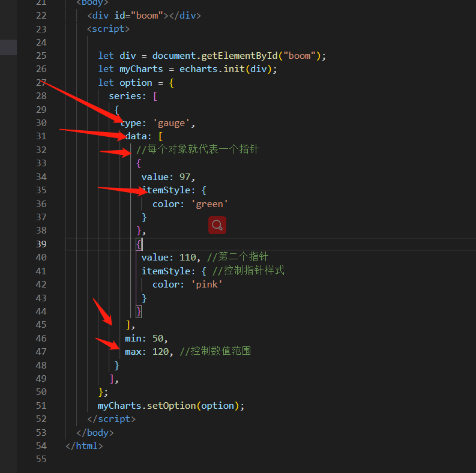Click the closing </body> tag
Screen dimensions: 476x473
(95, 432)
